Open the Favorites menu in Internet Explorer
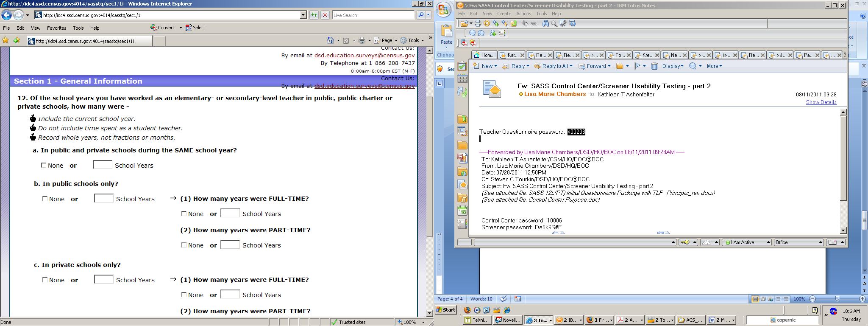Viewport: 868px width, 326px height. click(x=57, y=28)
